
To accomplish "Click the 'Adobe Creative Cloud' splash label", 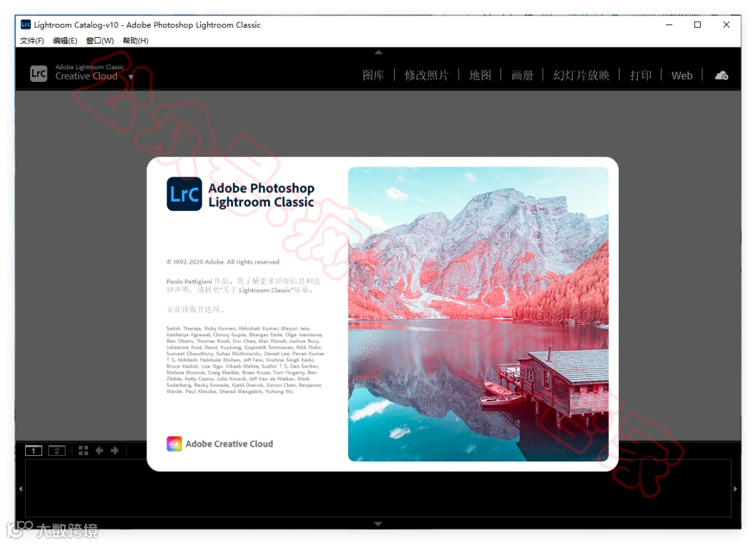I will point(229,444).
